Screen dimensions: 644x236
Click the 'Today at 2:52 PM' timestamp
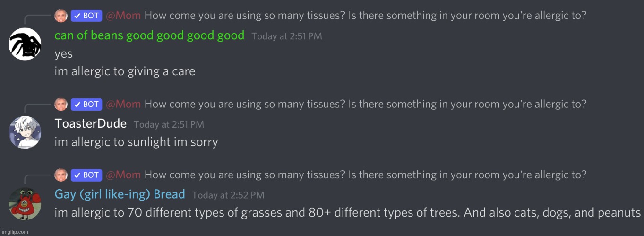[x=228, y=195]
